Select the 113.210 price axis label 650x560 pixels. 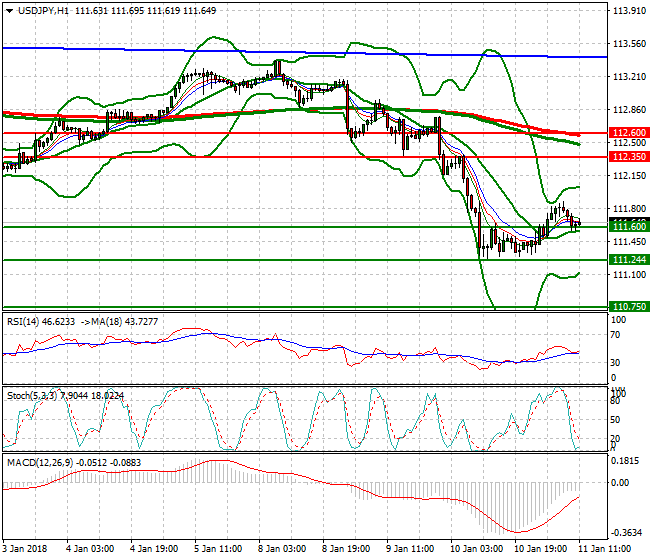(x=629, y=77)
